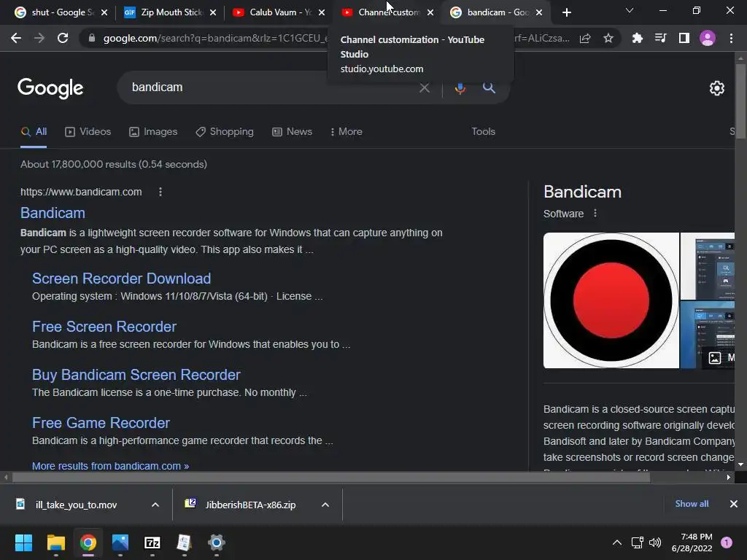Viewport: 747px width, 560px height.
Task: Open Free Screen Recorder link
Action: [104, 327]
